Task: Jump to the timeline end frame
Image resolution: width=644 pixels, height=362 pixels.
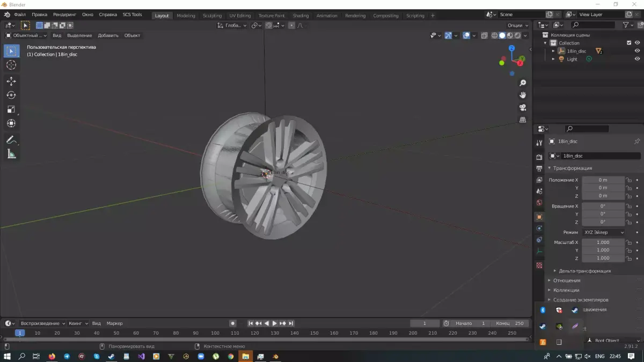Action: pos(291,323)
